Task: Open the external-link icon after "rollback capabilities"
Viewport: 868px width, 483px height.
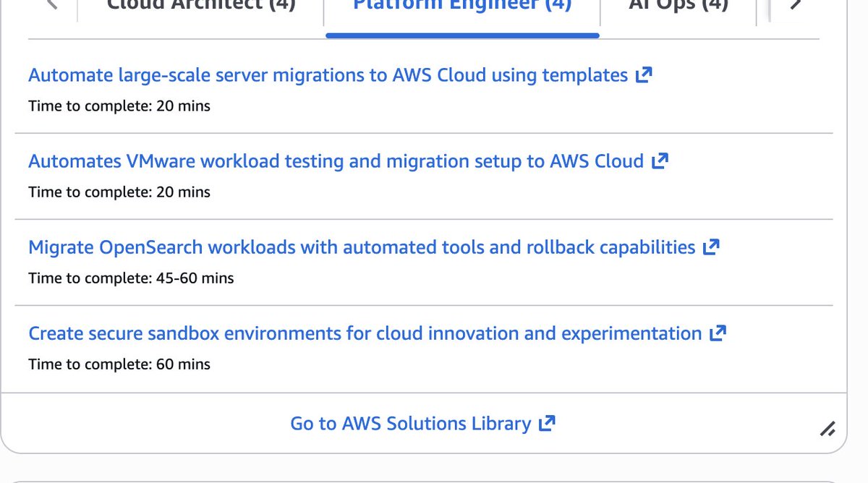Action: click(712, 247)
